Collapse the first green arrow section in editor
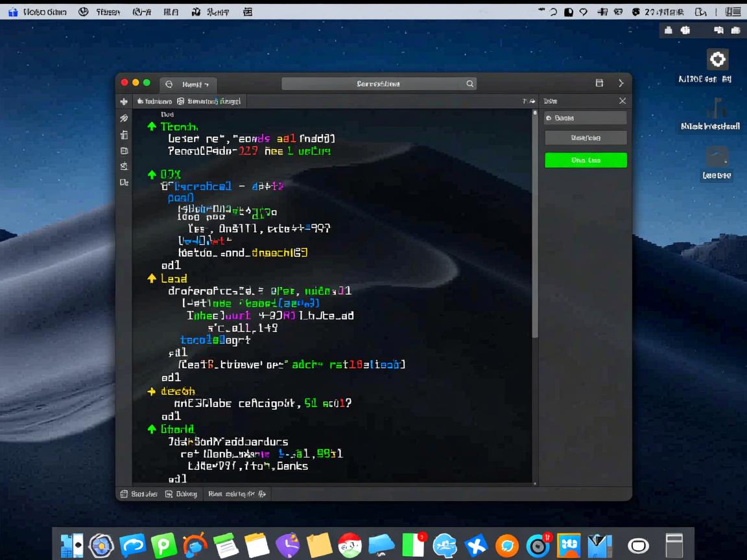The height and width of the screenshot is (560, 747). [152, 126]
